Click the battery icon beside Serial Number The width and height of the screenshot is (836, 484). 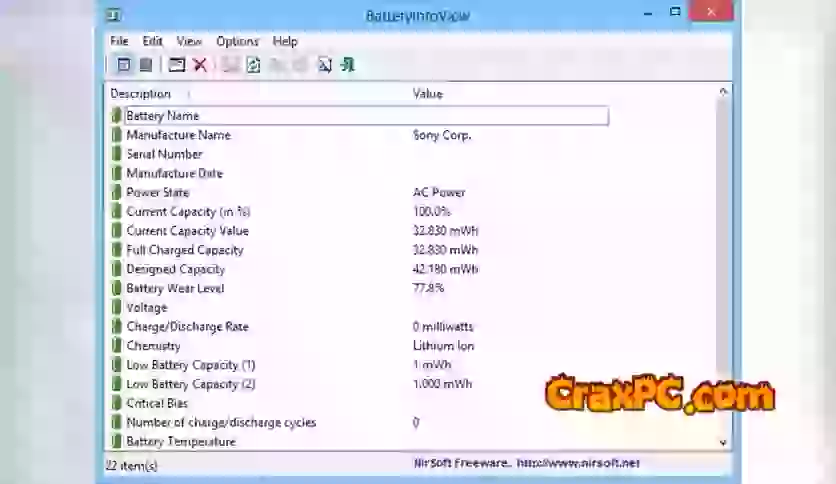point(116,154)
